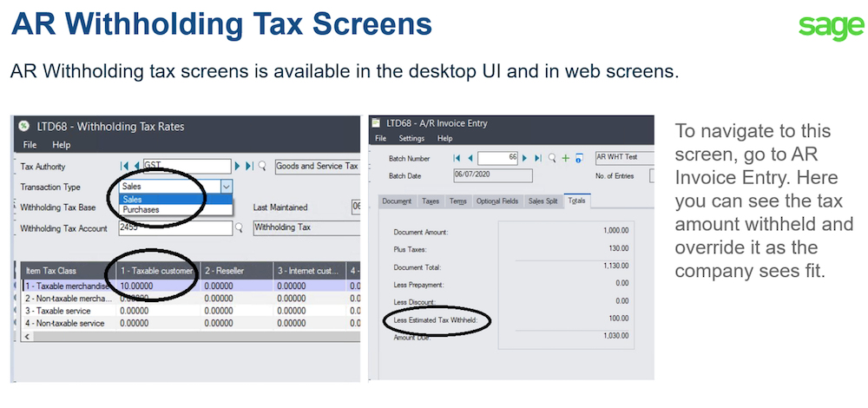The image size is (868, 408).
Task: Open File menu in Withholding Tax Rates
Action: pyautogui.click(x=30, y=145)
